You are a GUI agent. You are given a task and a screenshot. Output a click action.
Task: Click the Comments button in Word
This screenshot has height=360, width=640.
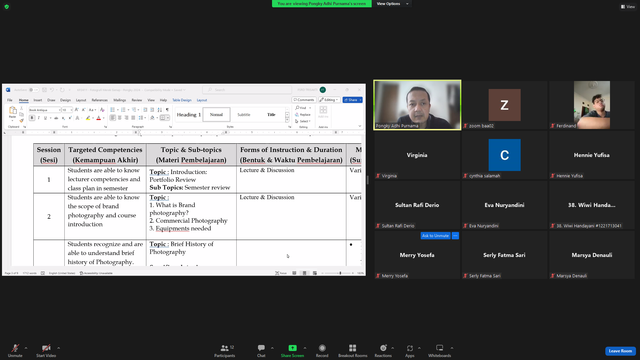coord(304,100)
